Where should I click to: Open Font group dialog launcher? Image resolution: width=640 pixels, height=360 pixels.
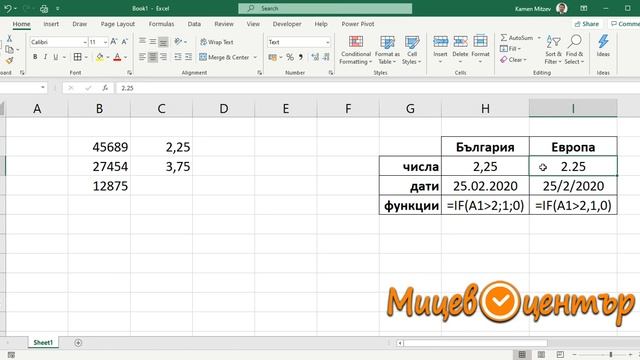pyautogui.click(x=129, y=73)
